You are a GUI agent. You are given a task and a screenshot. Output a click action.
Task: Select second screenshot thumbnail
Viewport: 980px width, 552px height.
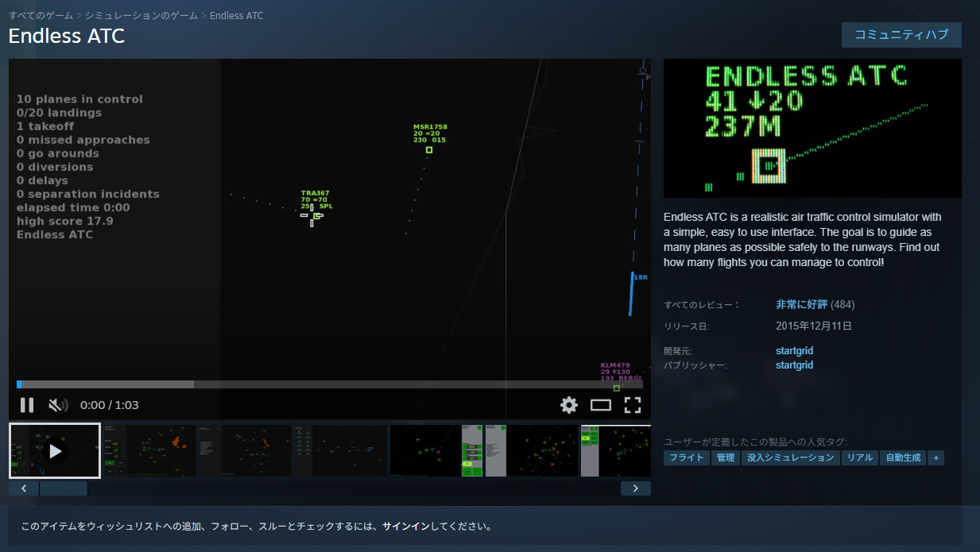[149, 451]
